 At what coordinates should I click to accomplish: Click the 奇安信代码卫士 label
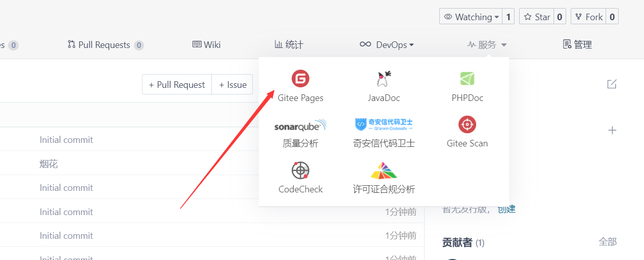(384, 143)
